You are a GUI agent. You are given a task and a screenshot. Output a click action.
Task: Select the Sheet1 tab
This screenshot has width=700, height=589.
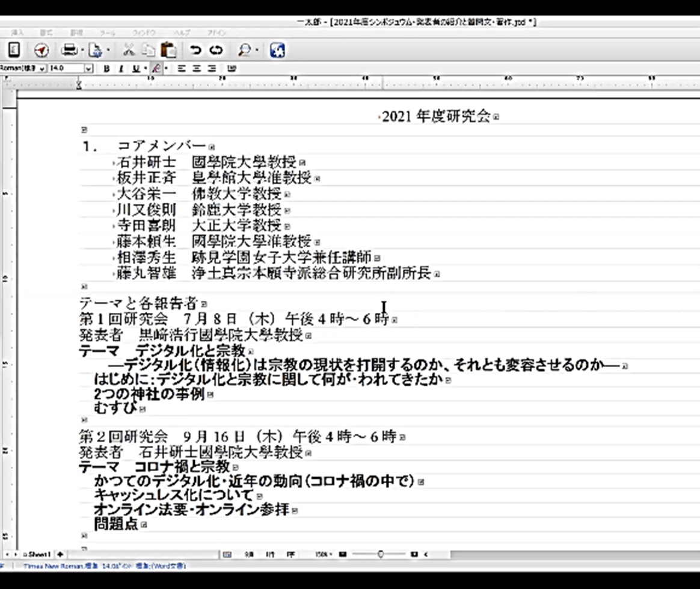pos(38,554)
